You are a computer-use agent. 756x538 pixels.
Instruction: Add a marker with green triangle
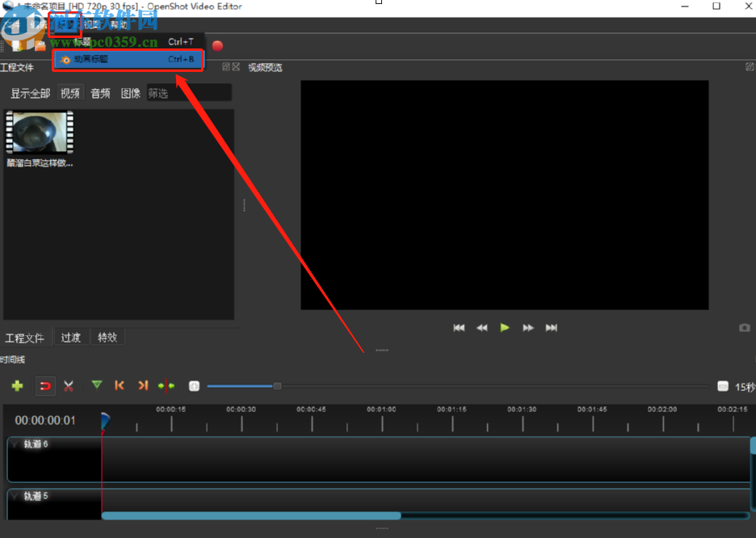(97, 385)
